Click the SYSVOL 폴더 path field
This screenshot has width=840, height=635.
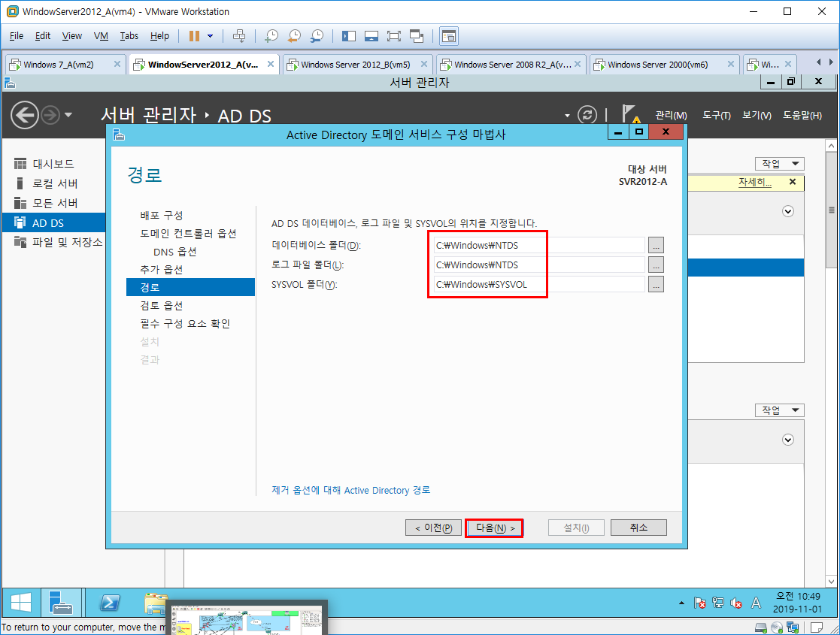539,284
